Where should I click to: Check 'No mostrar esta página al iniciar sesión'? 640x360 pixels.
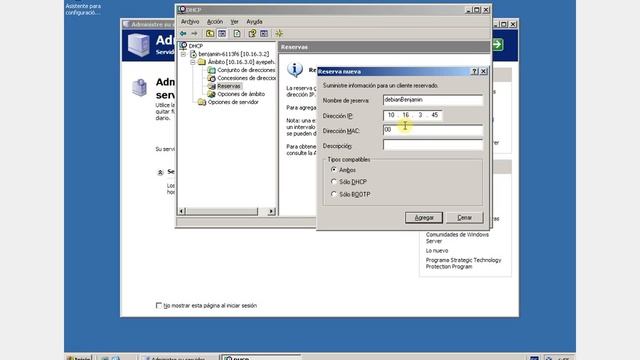coord(159,305)
